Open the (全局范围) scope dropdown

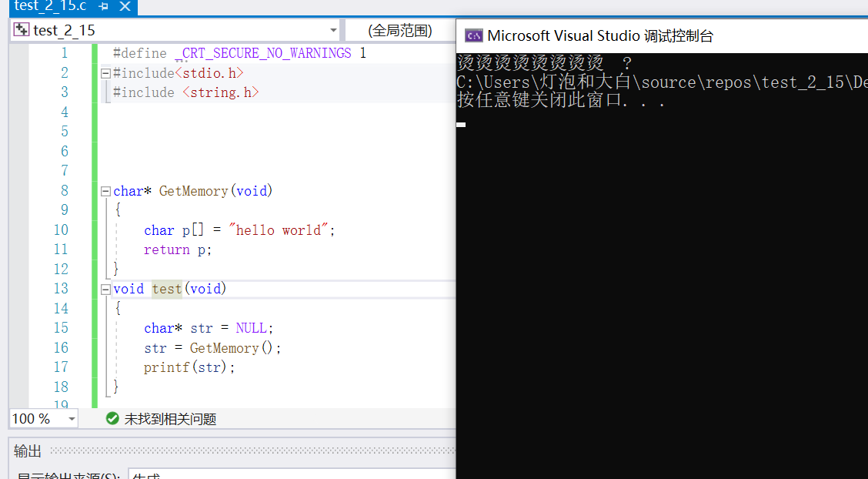(x=400, y=30)
